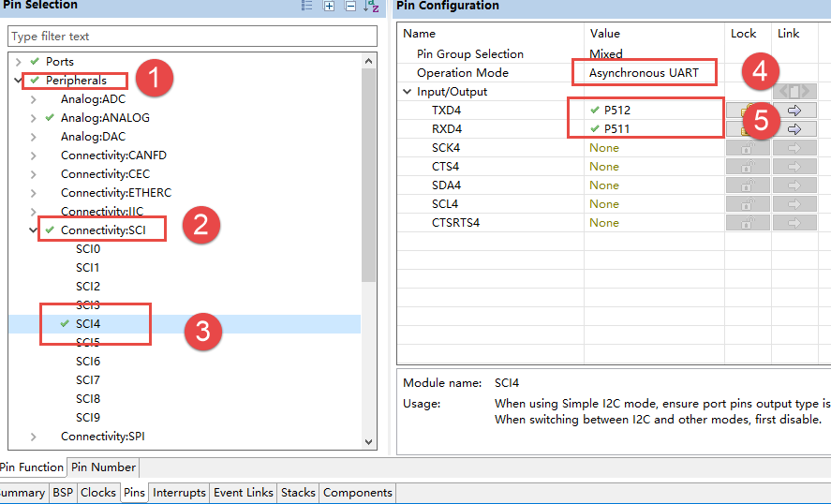Click the Collapse All tree icon
Viewport: 831px width, 504px height.
[350, 6]
